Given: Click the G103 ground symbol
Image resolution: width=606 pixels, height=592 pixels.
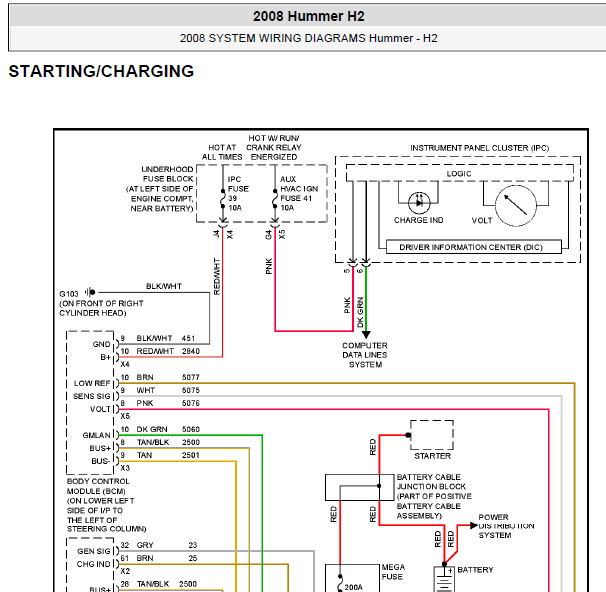Looking at the screenshot, I should point(90,292).
